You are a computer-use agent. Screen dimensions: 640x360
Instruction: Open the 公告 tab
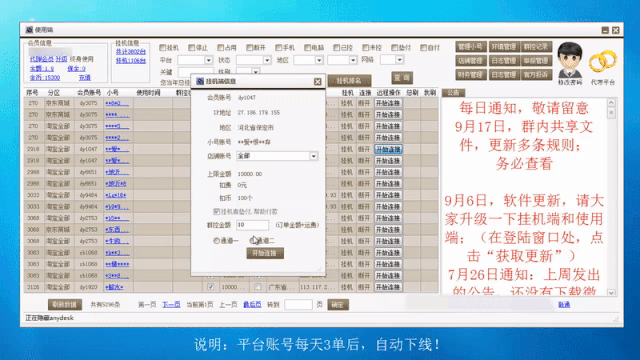click(x=453, y=93)
